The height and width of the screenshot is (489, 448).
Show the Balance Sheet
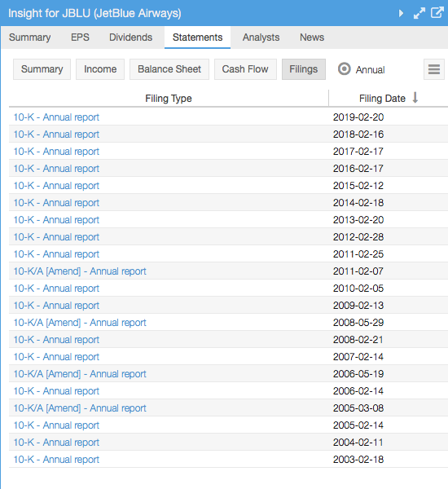169,69
